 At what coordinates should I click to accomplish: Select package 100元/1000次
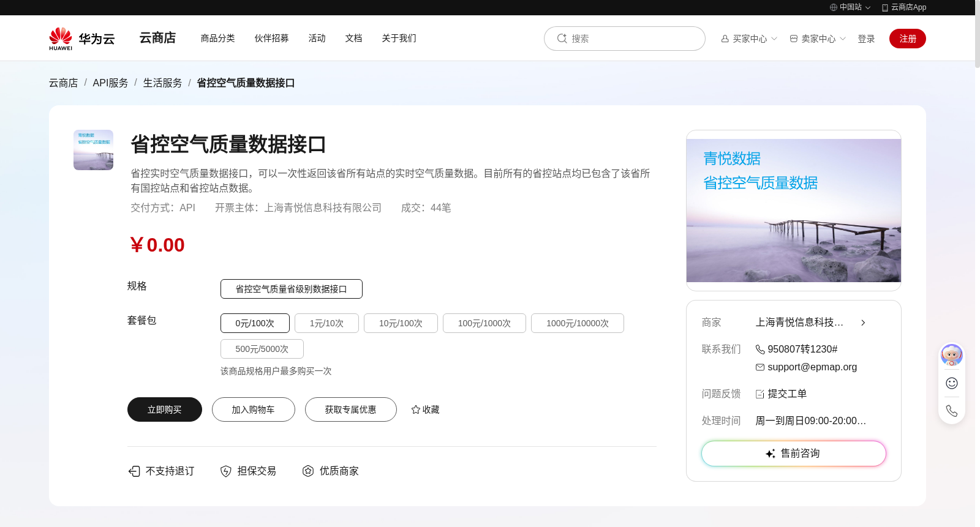pyautogui.click(x=484, y=323)
